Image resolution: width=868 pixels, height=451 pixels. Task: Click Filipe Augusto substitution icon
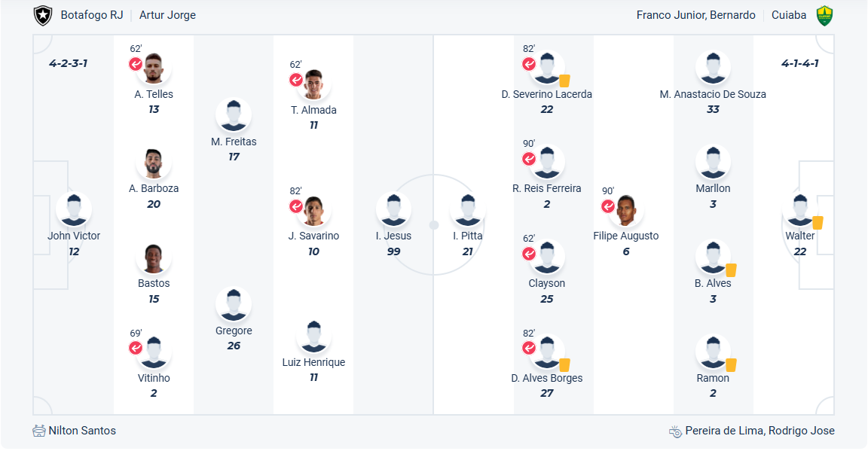click(608, 206)
